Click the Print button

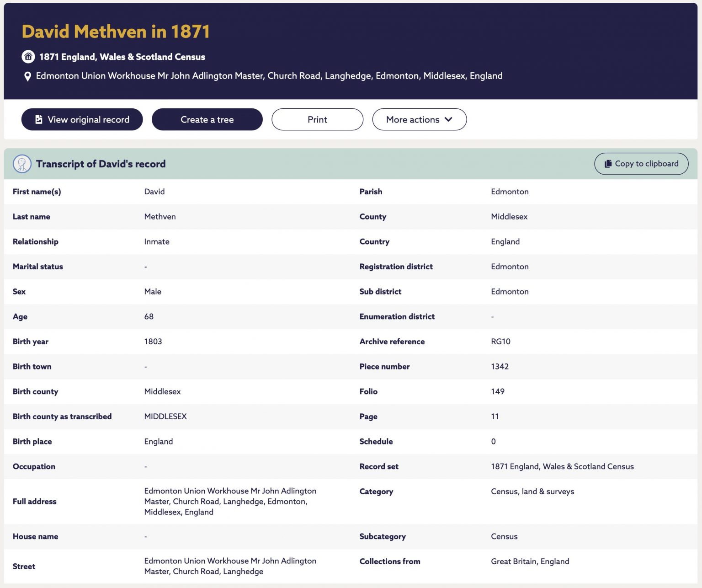point(318,119)
